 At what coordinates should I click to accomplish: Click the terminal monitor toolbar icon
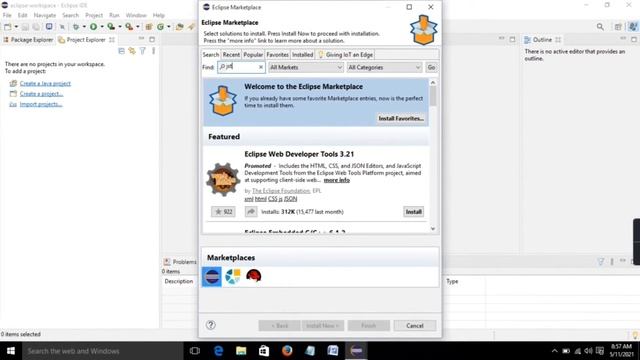tap(49, 27)
